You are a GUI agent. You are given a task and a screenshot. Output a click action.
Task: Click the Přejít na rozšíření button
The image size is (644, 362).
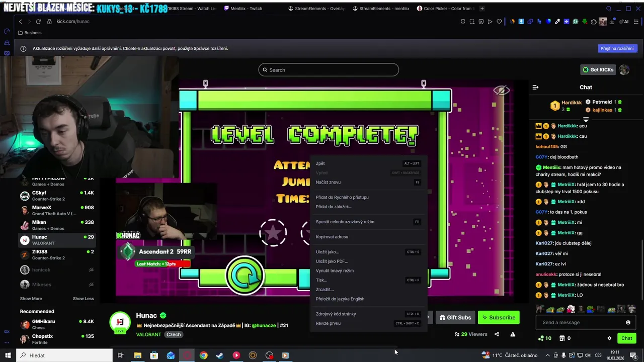coord(618,48)
